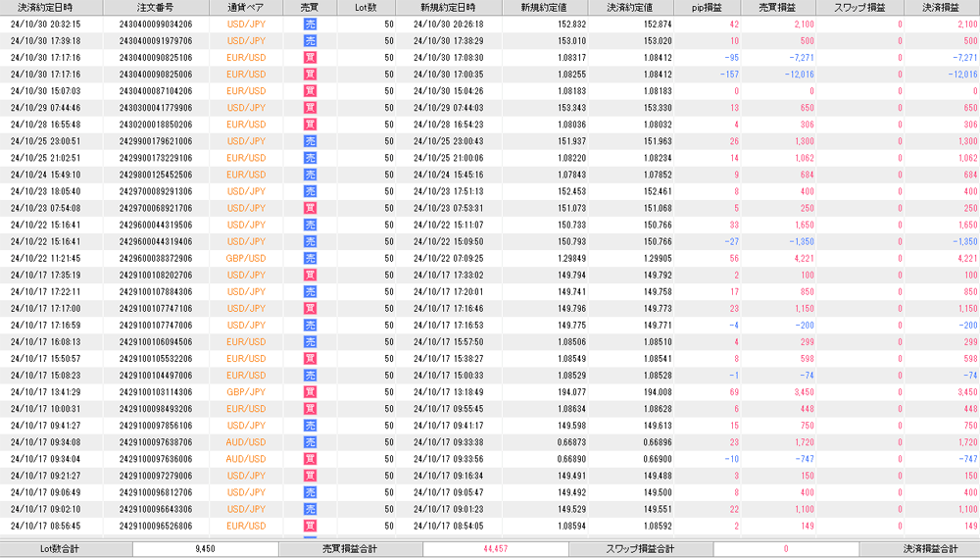Click the 買 badge for AUD/USD order 2429100097636006
Screen dimensions: 980x558
[x=310, y=459]
